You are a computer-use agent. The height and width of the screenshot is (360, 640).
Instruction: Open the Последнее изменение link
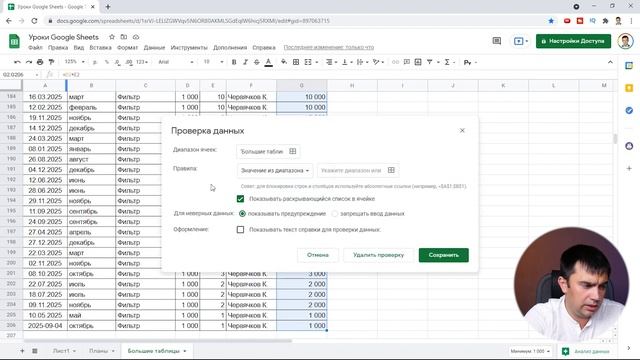pos(329,48)
